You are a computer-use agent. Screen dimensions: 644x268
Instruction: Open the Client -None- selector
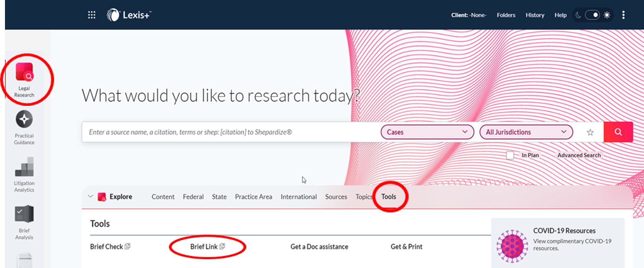(469, 15)
